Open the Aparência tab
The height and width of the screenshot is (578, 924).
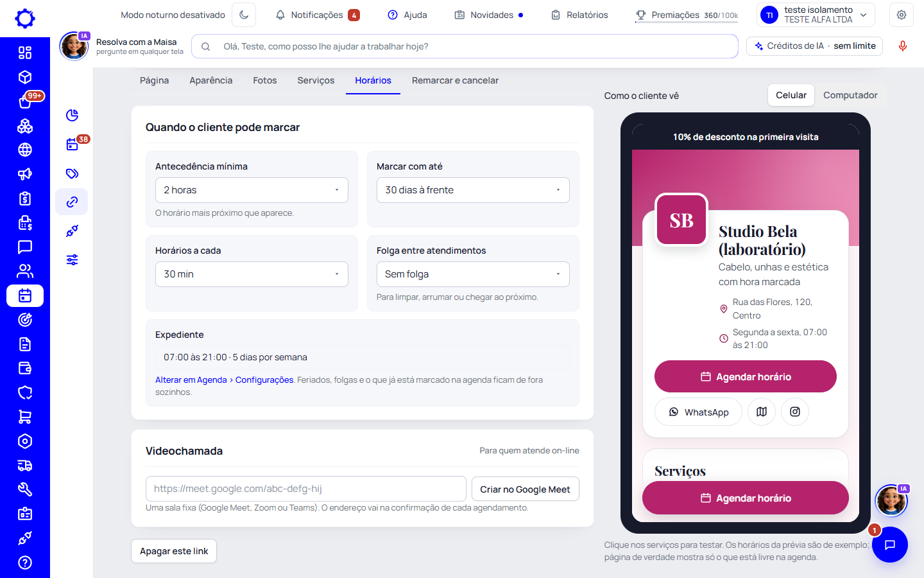tap(211, 80)
